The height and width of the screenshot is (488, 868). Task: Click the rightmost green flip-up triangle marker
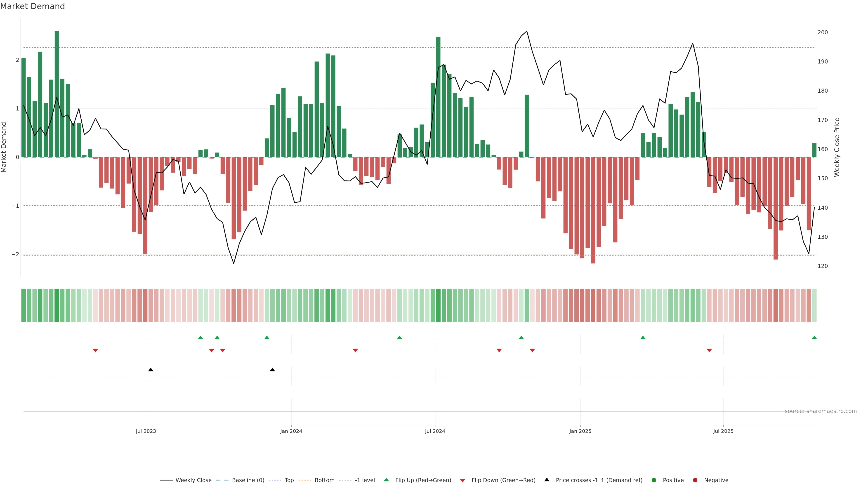click(814, 338)
